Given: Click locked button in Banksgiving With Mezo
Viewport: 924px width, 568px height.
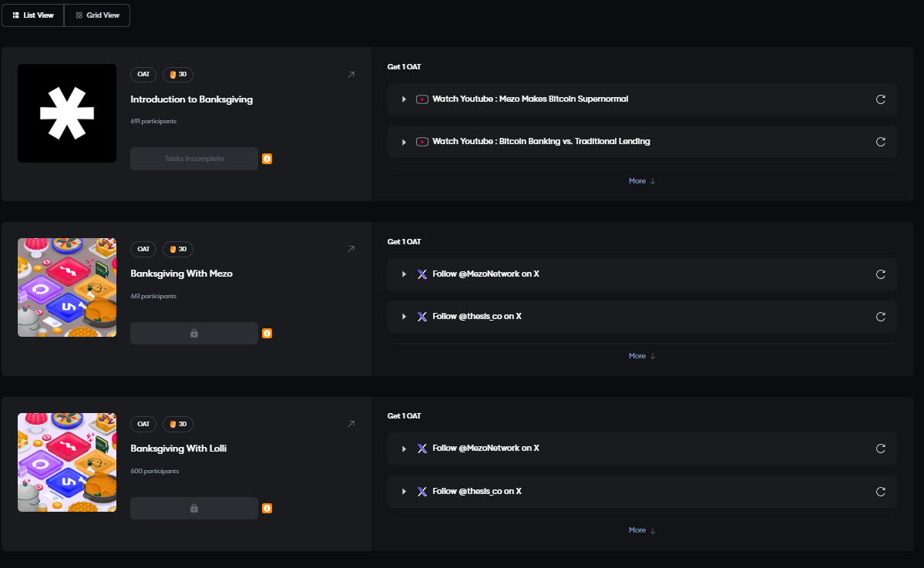Looking at the screenshot, I should click(194, 334).
